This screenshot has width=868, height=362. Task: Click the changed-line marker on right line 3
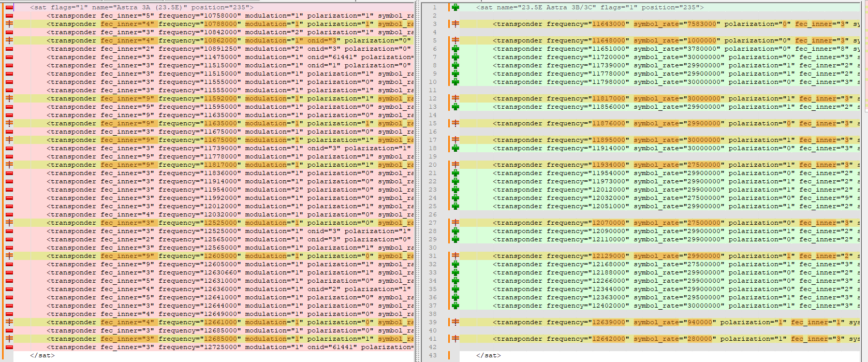(x=455, y=24)
